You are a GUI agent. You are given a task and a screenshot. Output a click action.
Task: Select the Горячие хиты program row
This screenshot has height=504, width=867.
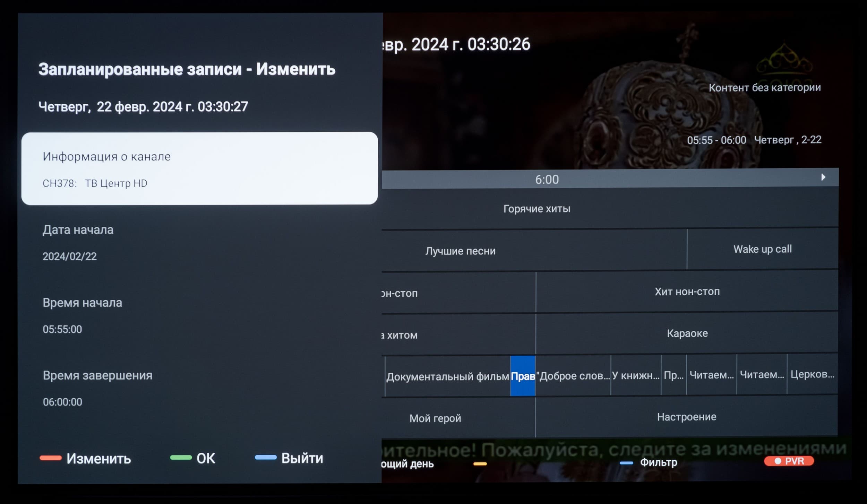536,209
